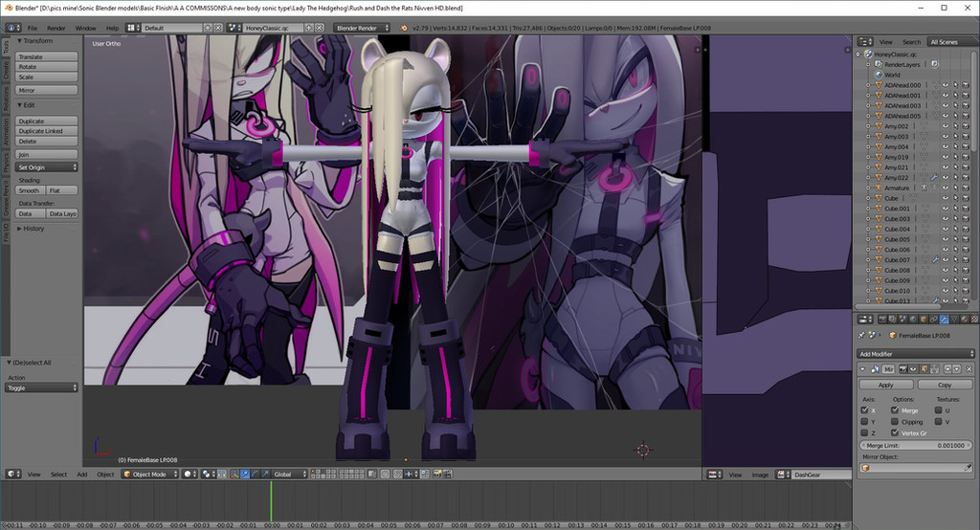
Task: Open the Object Data mesh tab
Action: 954,319
